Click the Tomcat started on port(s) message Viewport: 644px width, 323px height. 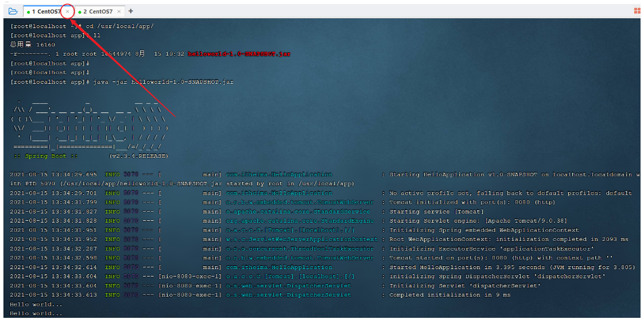click(x=501, y=258)
